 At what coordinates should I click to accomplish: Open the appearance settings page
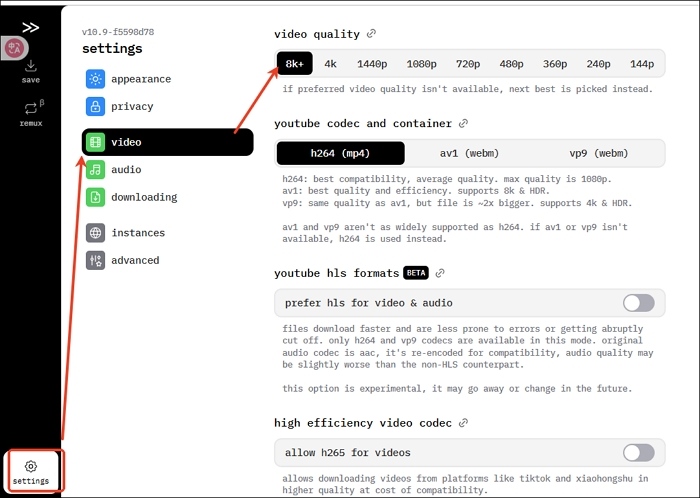[x=167, y=79]
